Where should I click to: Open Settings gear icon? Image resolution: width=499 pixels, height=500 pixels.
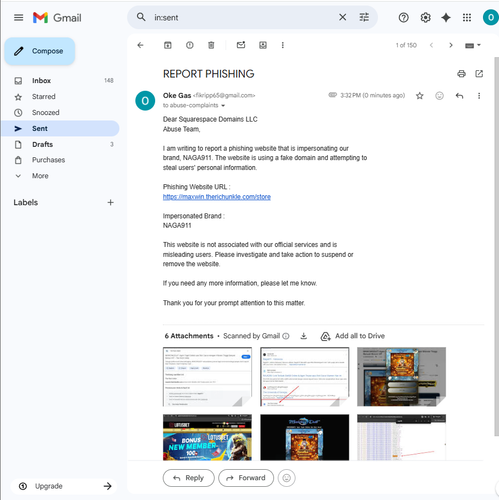click(425, 17)
